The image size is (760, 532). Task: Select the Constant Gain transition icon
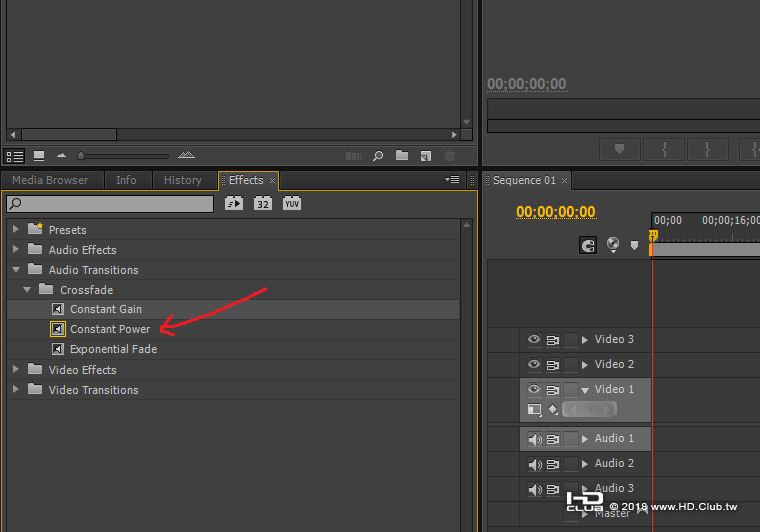coord(58,309)
